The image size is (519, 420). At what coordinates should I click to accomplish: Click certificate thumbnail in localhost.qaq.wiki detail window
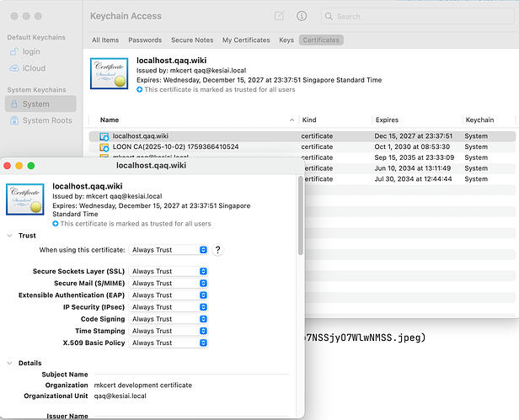(25, 199)
